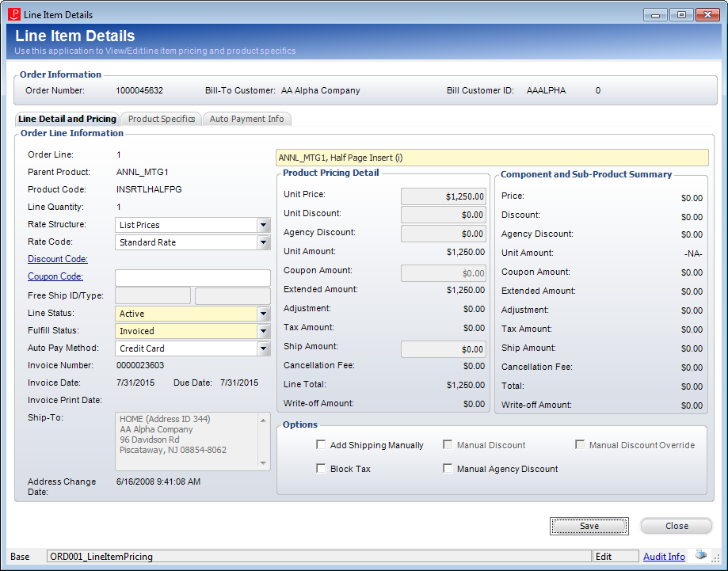
Task: Open the Rate Structure dropdown
Action: coord(263,225)
